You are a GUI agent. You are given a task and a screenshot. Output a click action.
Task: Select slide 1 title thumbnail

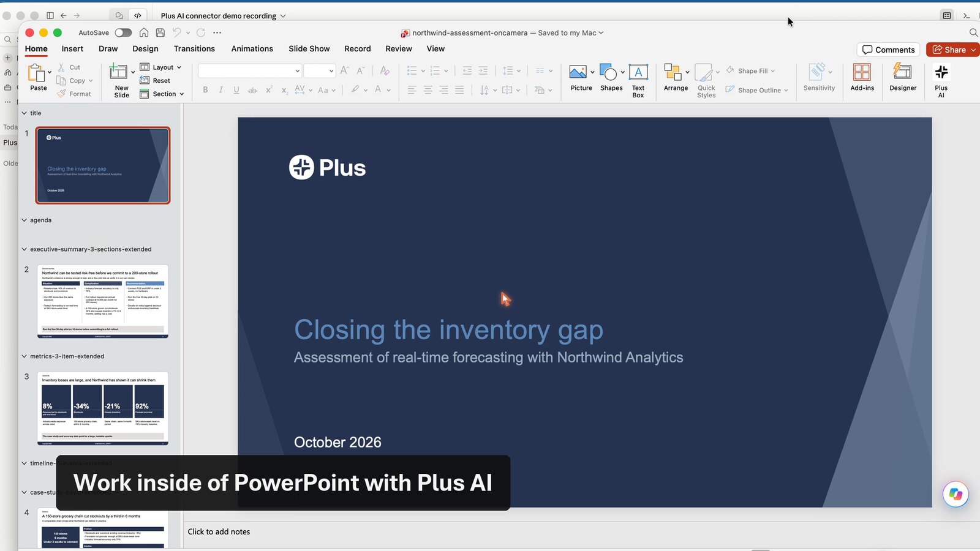pos(102,165)
